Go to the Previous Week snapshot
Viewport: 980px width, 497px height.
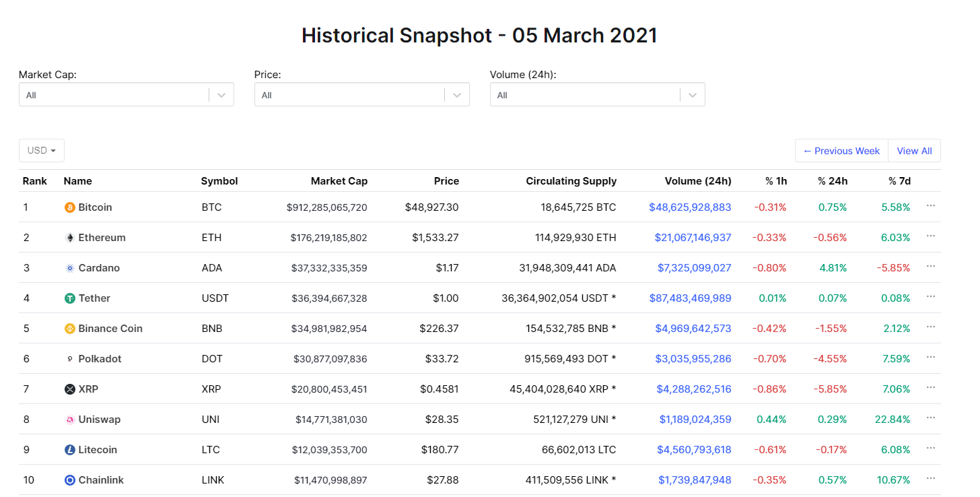point(841,151)
